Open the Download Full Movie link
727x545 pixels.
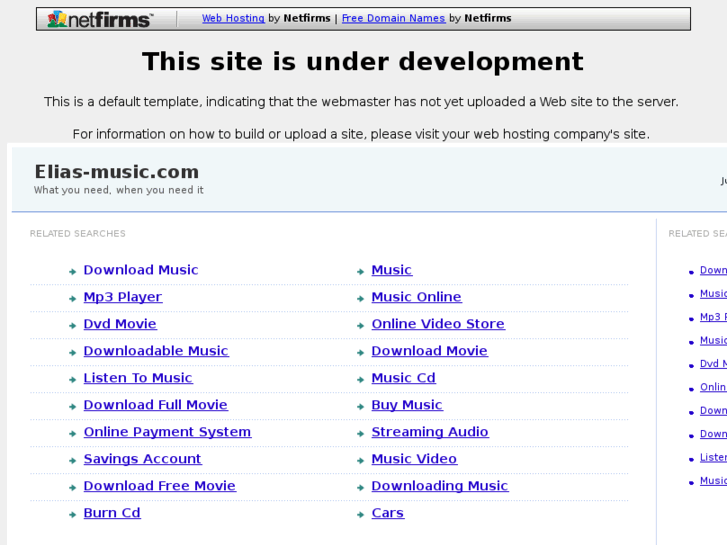pyautogui.click(x=155, y=405)
